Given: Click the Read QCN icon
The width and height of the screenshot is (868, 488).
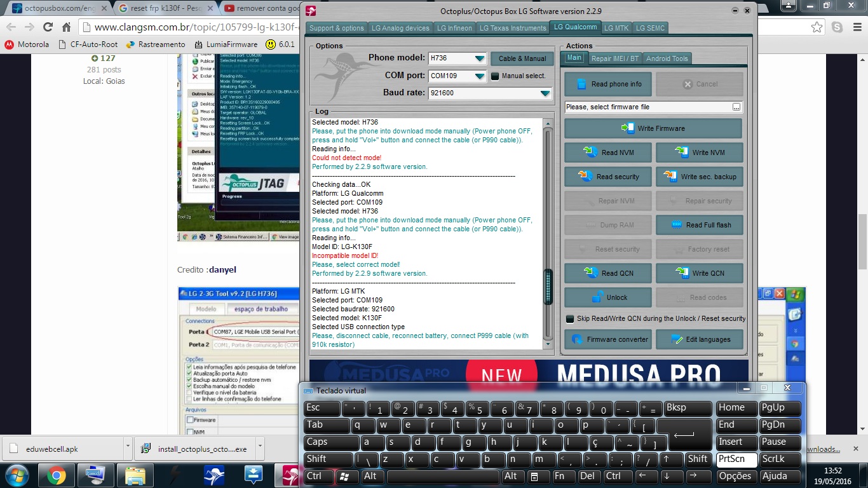Looking at the screenshot, I should [591, 273].
